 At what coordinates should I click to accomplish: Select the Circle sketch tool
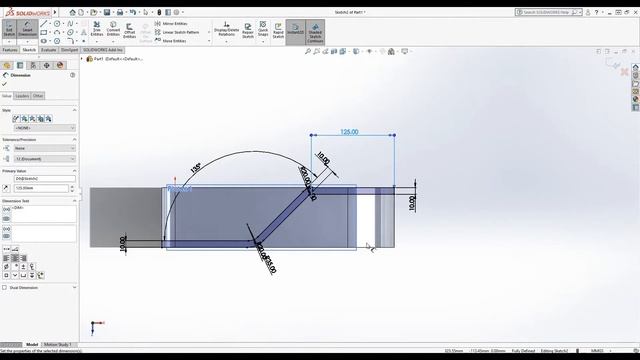pos(57,24)
